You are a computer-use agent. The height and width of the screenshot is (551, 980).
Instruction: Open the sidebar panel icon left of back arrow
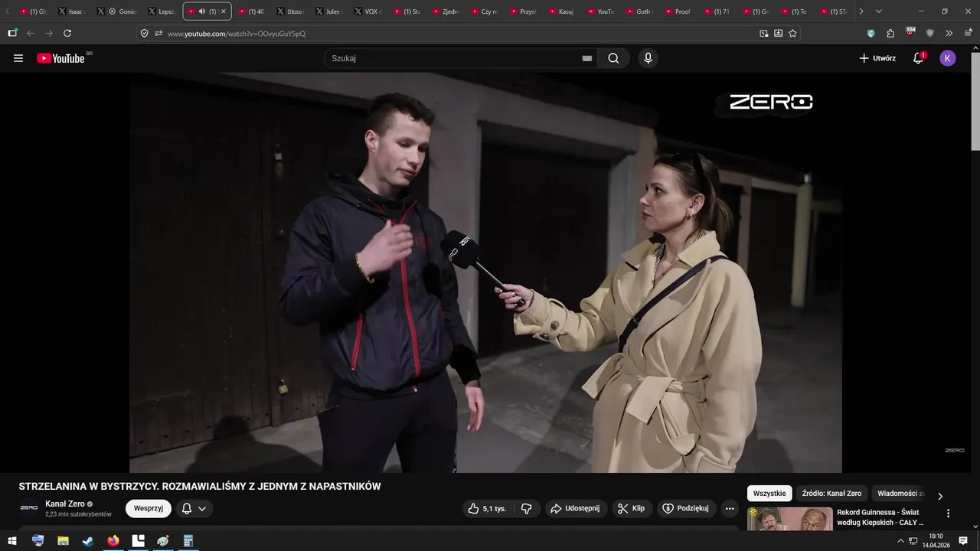point(12,33)
